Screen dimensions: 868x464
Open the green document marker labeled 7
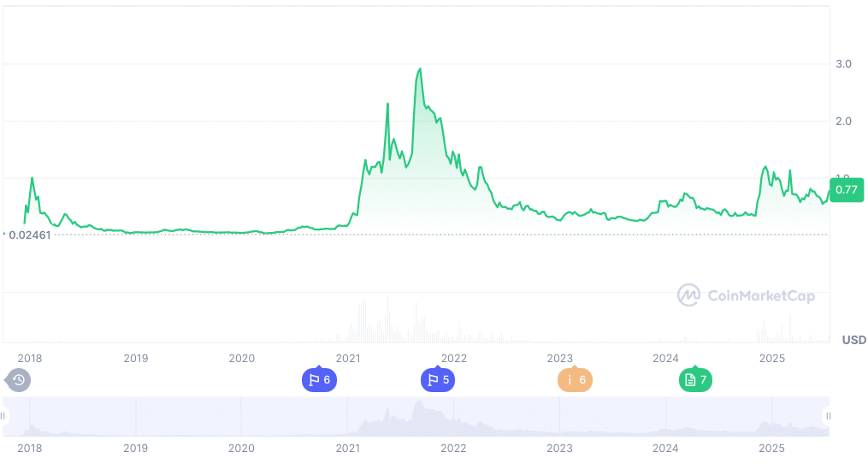coord(695,380)
